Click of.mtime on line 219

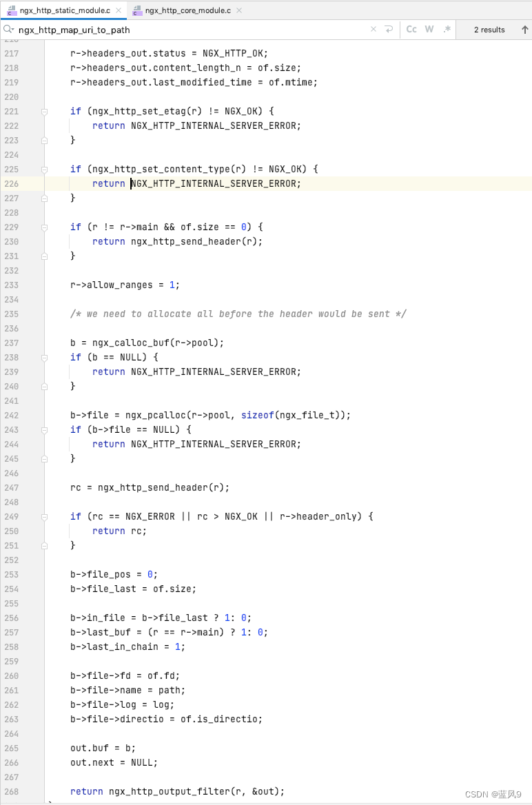click(290, 82)
